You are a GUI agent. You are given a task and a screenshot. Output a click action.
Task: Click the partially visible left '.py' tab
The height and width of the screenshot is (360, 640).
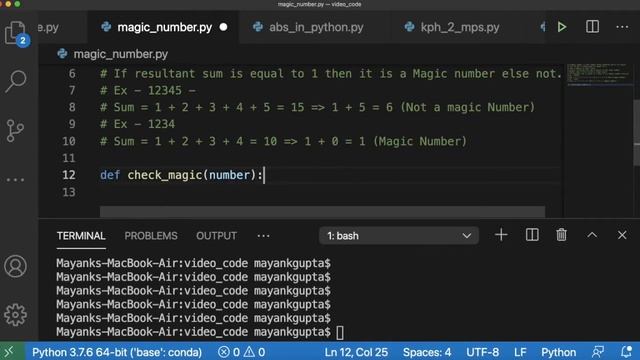click(x=48, y=27)
